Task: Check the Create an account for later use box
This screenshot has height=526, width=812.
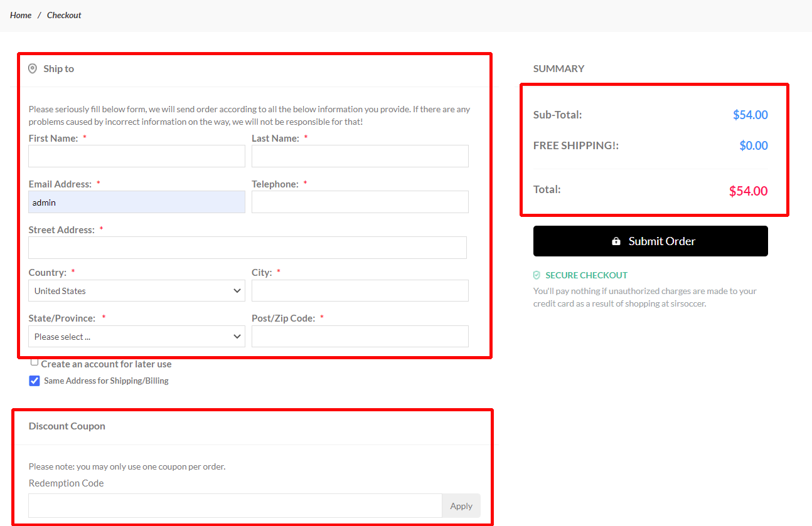Action: click(x=35, y=362)
